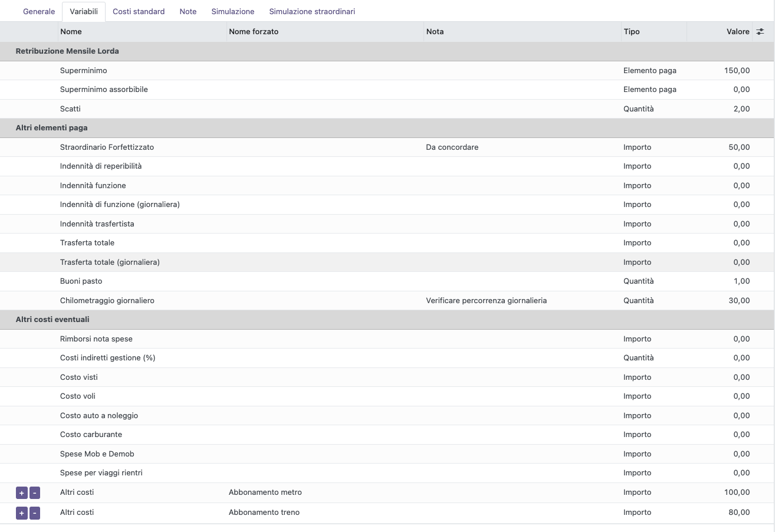The width and height of the screenshot is (775, 532).
Task: Go to the Simulazione tab
Action: tap(232, 12)
